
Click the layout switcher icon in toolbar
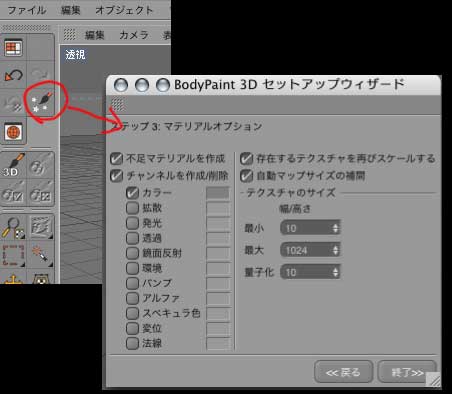(x=13, y=48)
